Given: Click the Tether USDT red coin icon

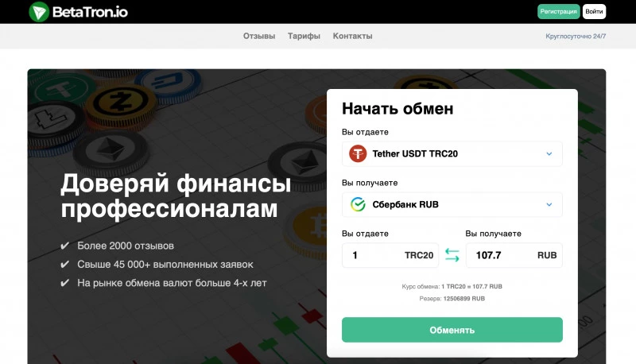Looking at the screenshot, I should tap(358, 153).
